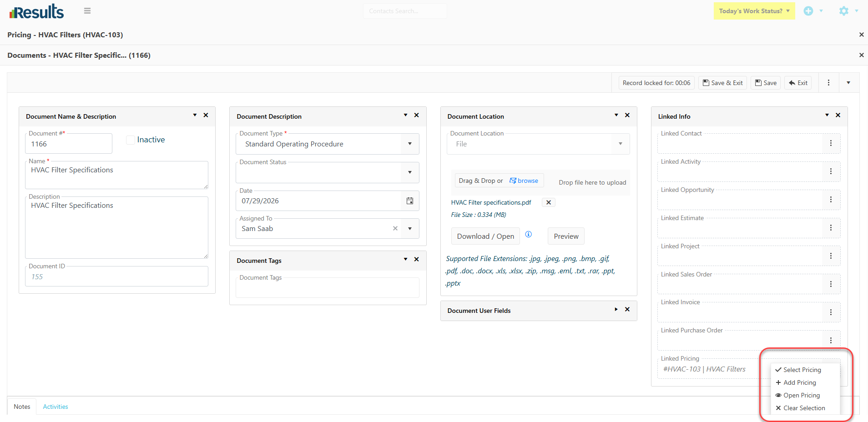868x422 pixels.
Task: Open Linked Purchase Order three-dot menu
Action: 831,341
